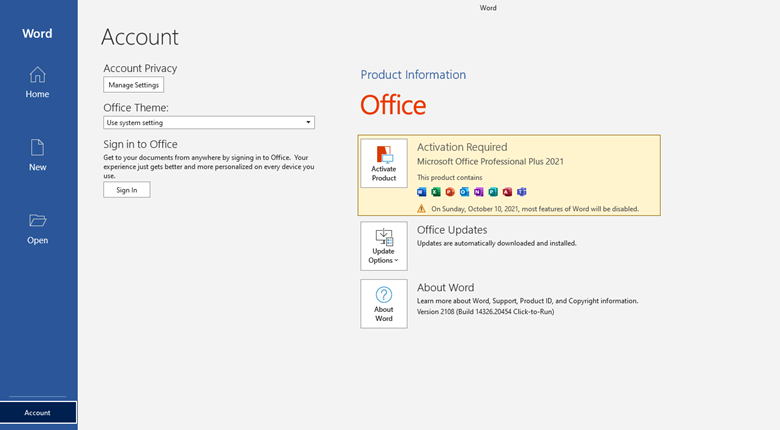Viewport: 780px width, 430px height.
Task: Select the New document sidebar icon
Action: pyautogui.click(x=37, y=147)
